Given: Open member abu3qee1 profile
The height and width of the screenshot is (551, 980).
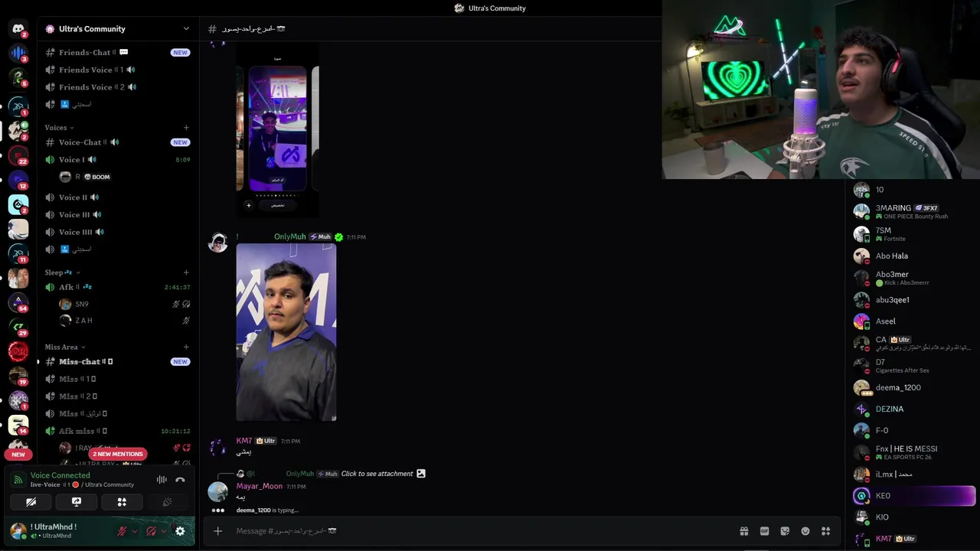Looking at the screenshot, I should 913,300.
